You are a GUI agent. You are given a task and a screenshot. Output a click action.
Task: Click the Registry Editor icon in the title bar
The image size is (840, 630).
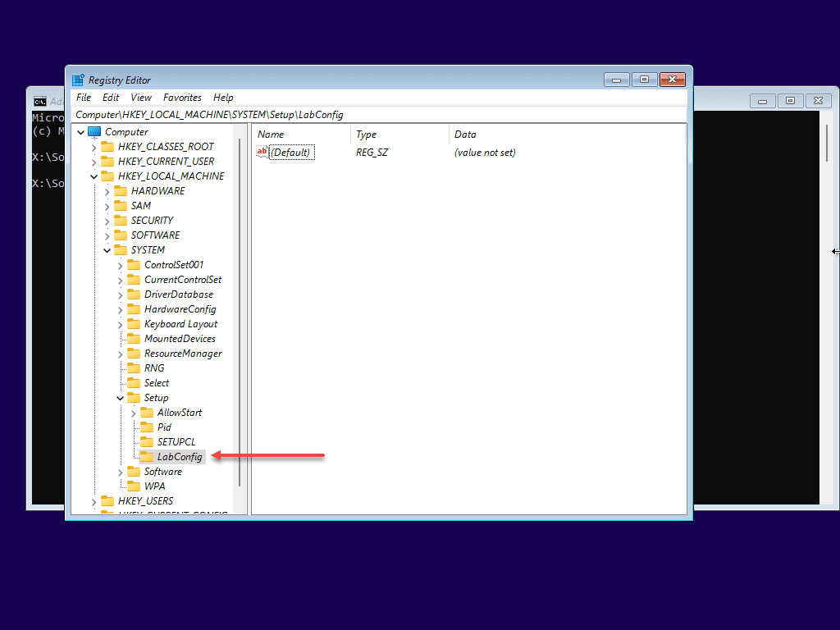coord(77,80)
